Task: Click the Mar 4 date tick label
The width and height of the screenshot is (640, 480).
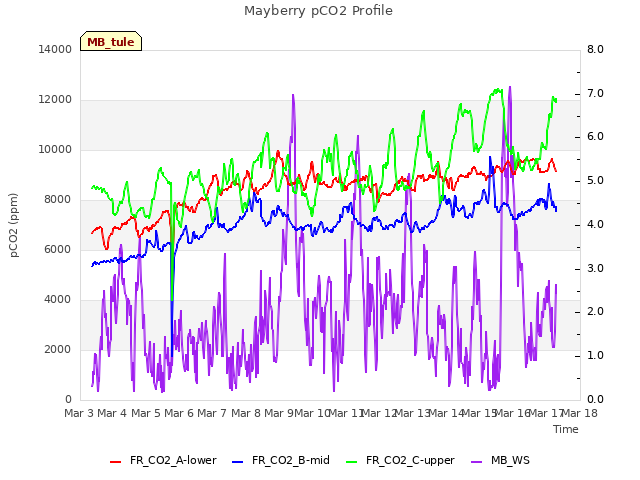Action: 112,413
